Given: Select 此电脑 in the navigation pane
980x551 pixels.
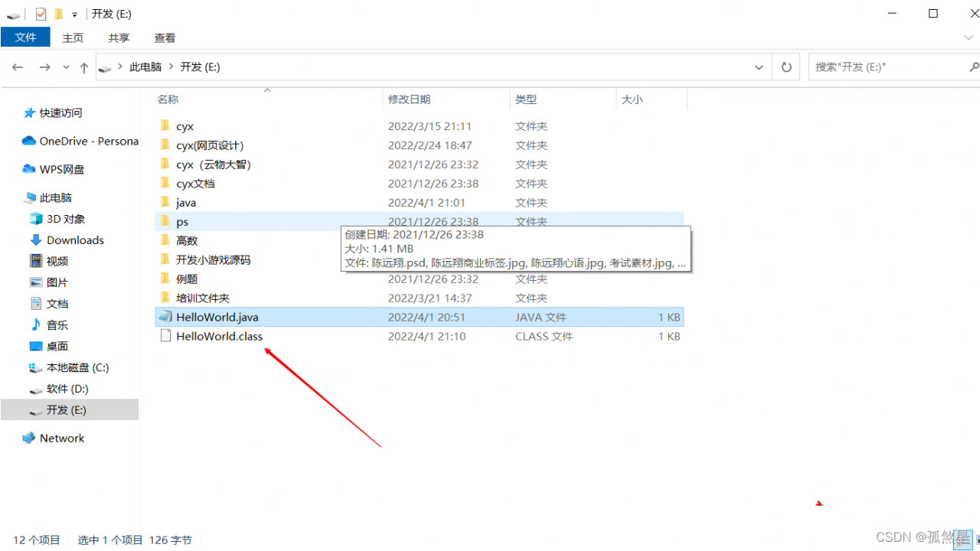Looking at the screenshot, I should coord(56,197).
